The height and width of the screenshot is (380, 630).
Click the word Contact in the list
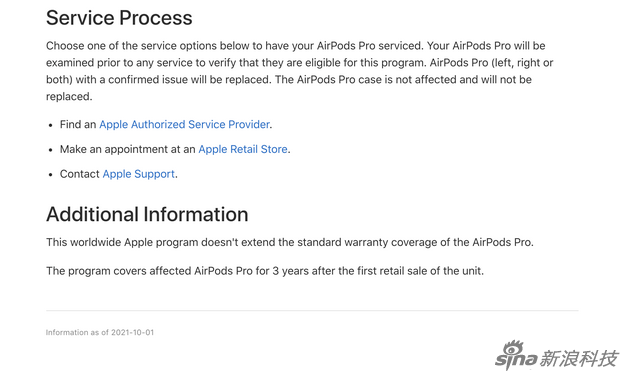pyautogui.click(x=80, y=174)
